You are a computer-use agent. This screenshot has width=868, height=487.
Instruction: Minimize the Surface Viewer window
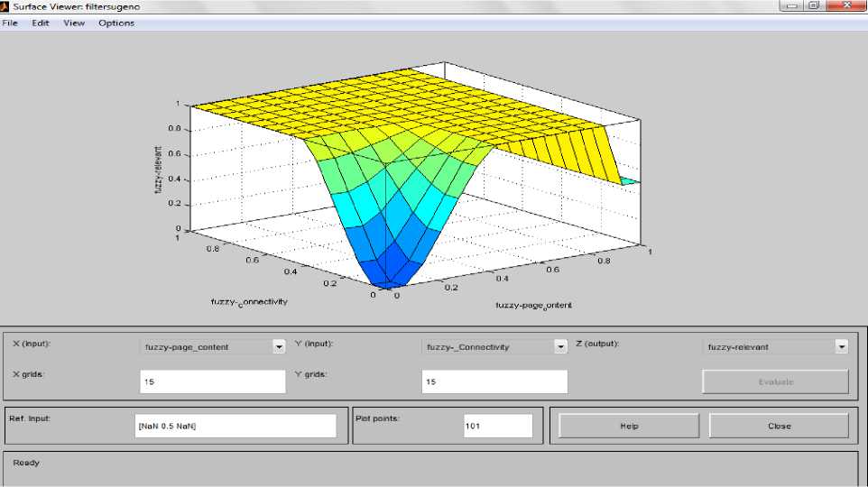(x=792, y=5)
